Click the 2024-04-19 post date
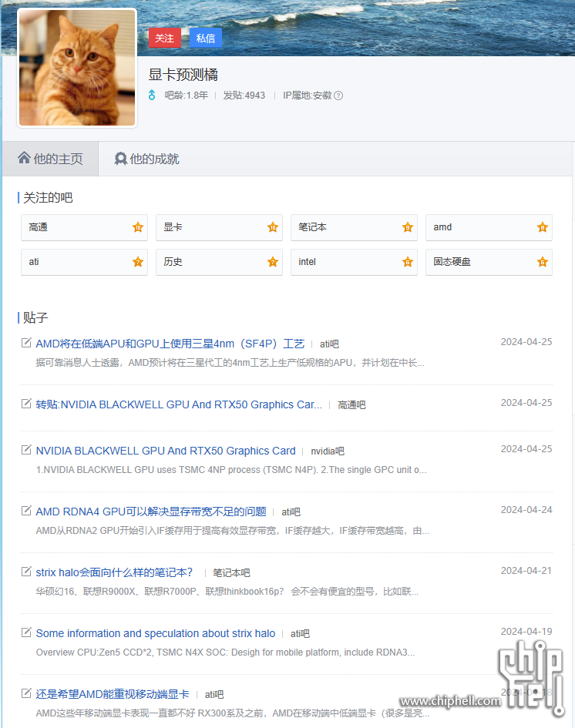This screenshot has width=575, height=728. click(526, 632)
